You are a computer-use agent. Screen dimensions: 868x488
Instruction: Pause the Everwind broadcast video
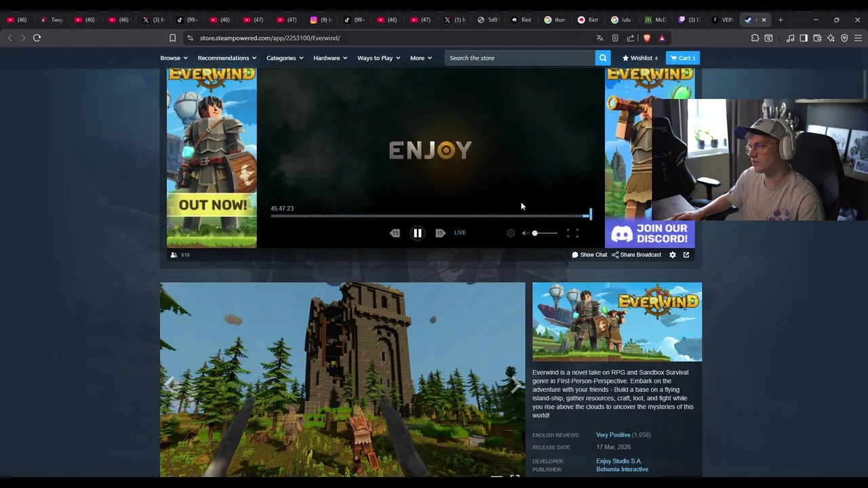[418, 233]
